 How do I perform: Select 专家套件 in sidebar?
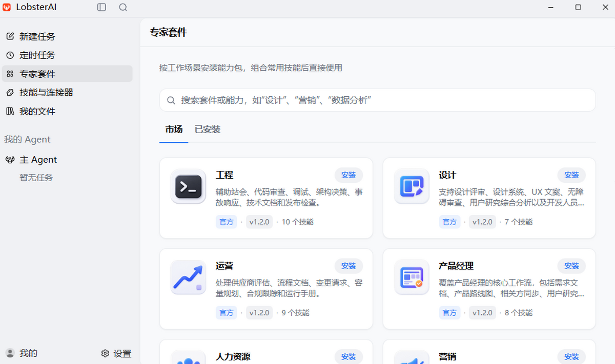point(67,74)
